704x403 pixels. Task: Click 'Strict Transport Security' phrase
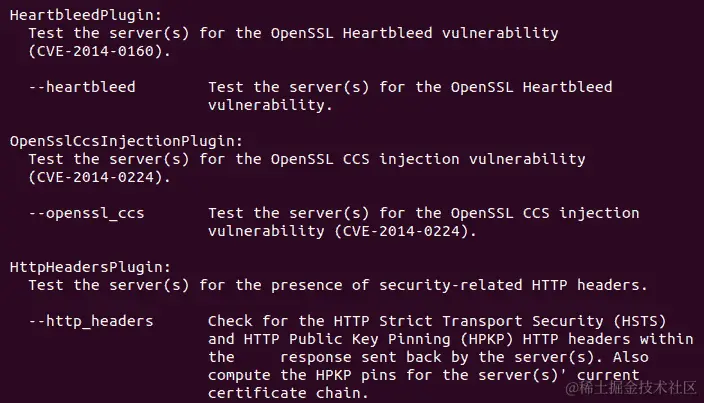tap(491, 321)
